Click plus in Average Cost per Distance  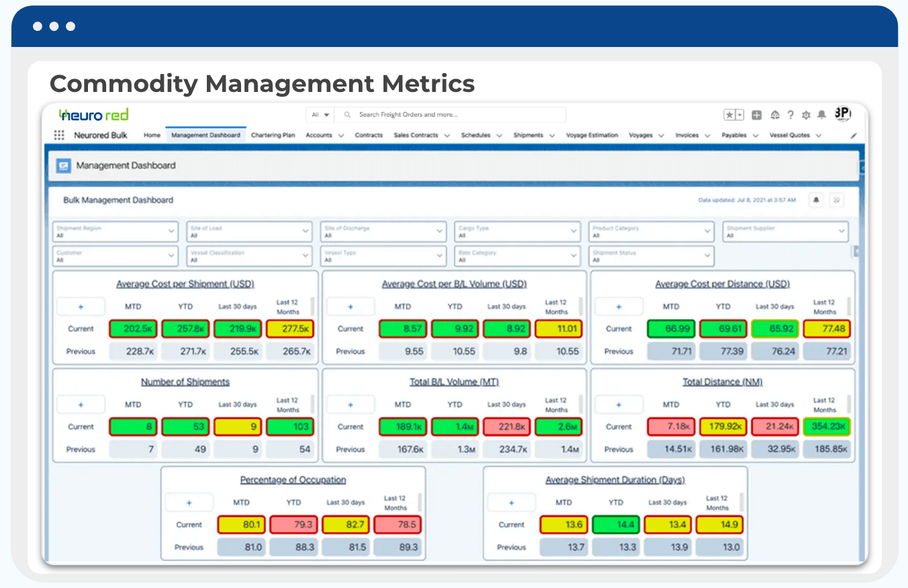pos(619,306)
